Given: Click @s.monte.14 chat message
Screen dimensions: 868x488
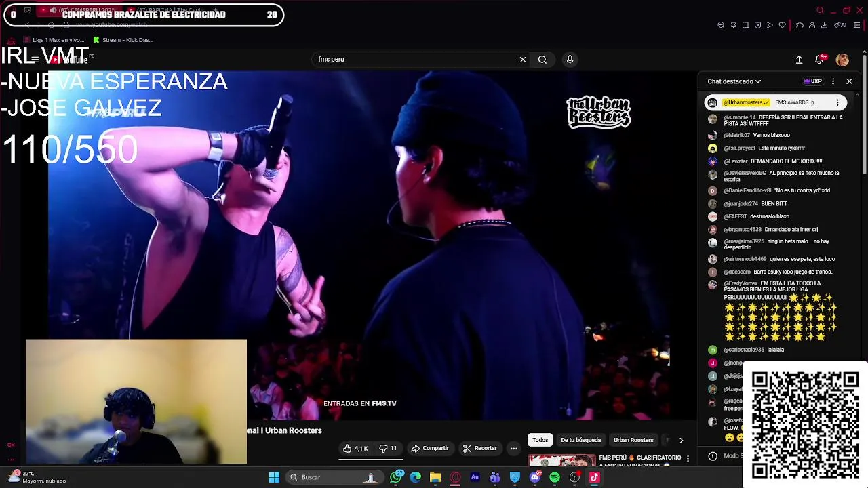Looking at the screenshot, I should tap(776, 120).
